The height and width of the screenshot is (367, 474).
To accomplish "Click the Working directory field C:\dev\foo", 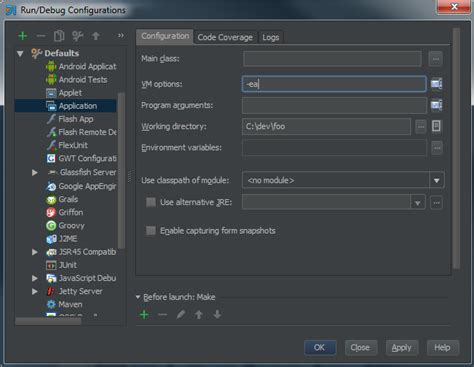I will coord(326,127).
